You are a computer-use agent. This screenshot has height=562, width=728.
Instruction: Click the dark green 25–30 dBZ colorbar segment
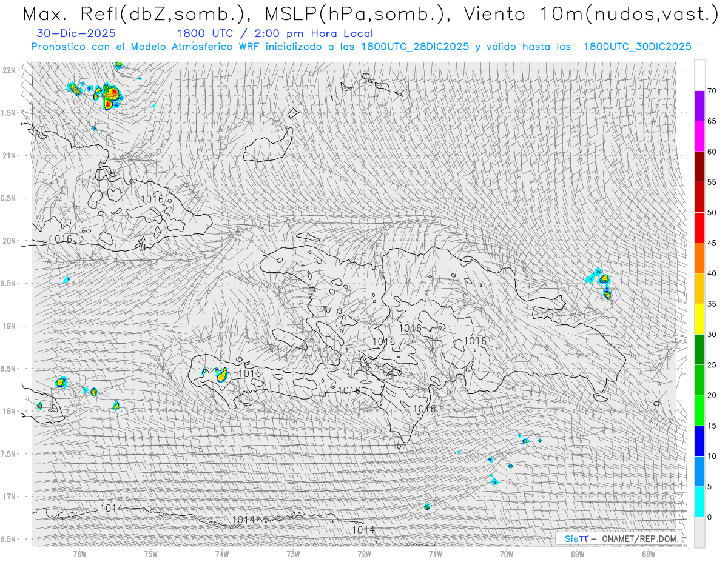[699, 349]
